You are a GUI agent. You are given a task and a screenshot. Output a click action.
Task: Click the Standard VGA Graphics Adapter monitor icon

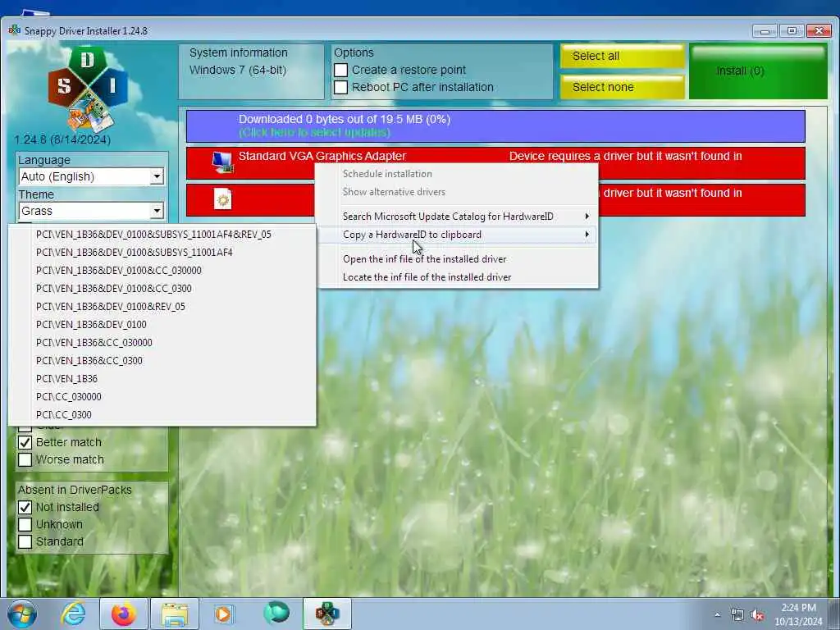point(222,162)
